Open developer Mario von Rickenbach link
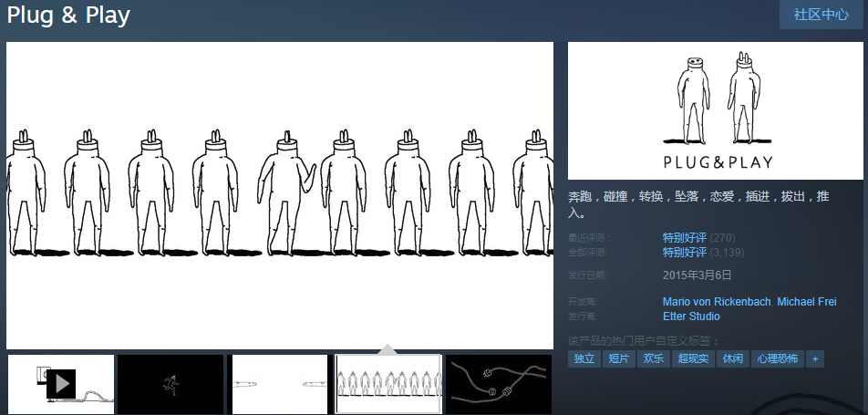868x415 pixels. point(717,302)
